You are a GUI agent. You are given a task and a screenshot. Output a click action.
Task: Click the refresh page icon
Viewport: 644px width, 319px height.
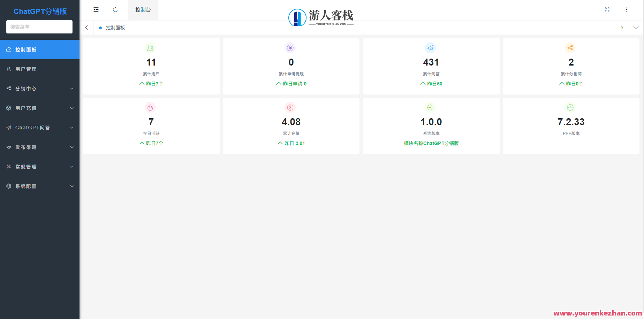115,9
